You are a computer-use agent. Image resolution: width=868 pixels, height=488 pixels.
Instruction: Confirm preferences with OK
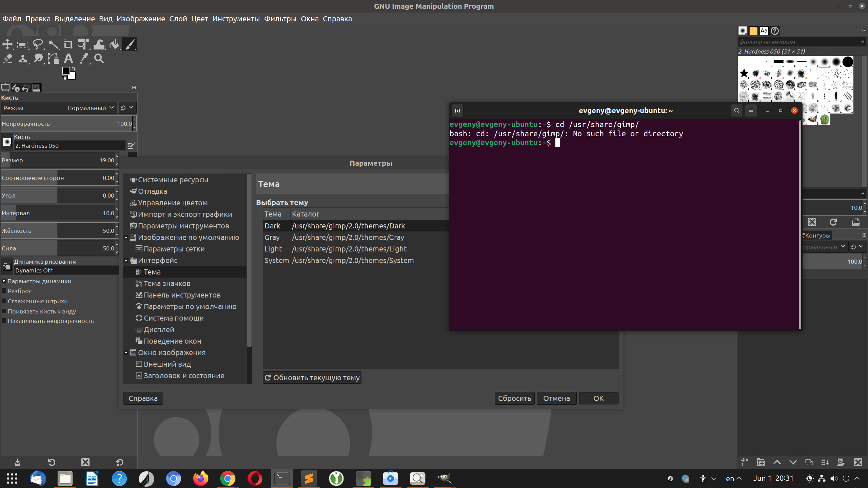click(x=598, y=398)
